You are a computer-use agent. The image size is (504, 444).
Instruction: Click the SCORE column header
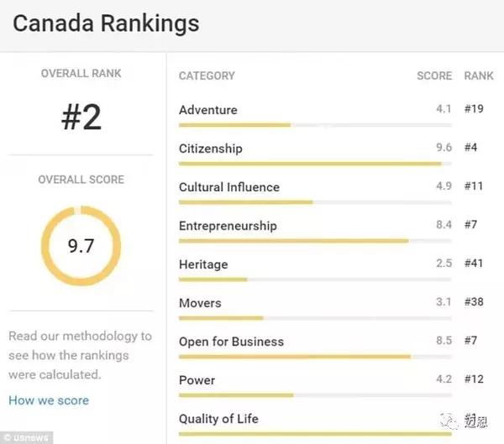(x=434, y=76)
